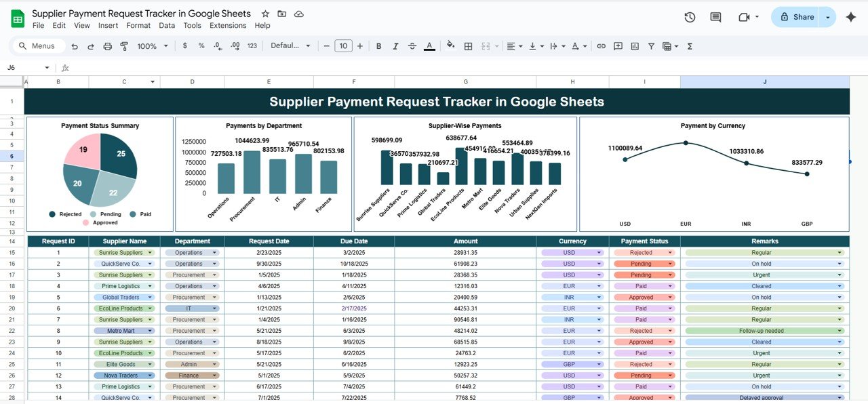868x404 pixels.
Task: Click the font size input field
Action: [x=343, y=46]
